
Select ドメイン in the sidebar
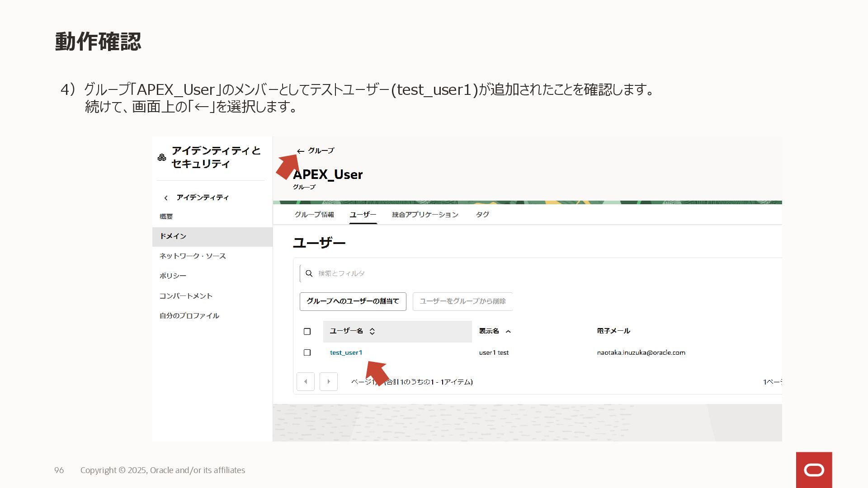pos(212,237)
